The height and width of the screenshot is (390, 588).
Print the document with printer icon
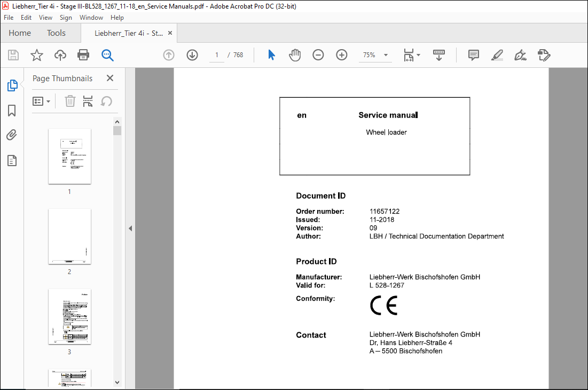tap(83, 55)
